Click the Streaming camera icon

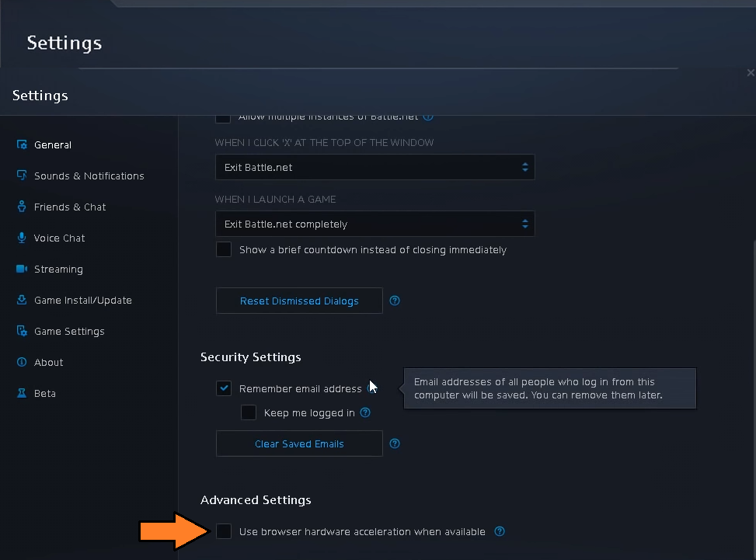point(22,269)
